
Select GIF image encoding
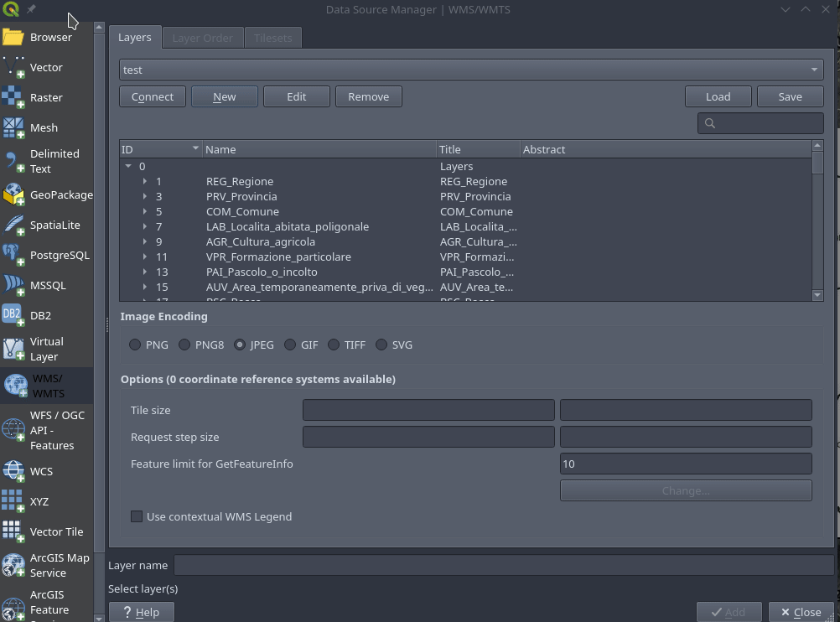[x=290, y=345]
